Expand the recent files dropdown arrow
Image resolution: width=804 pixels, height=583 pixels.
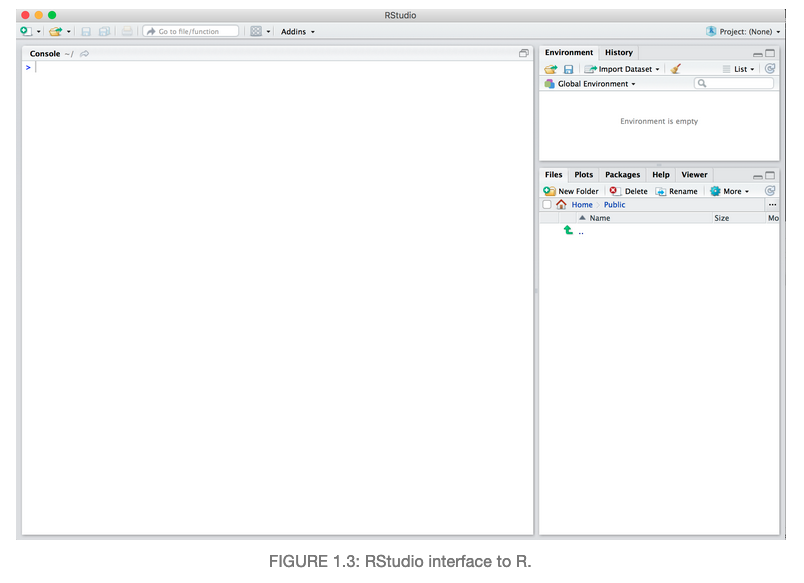69,32
